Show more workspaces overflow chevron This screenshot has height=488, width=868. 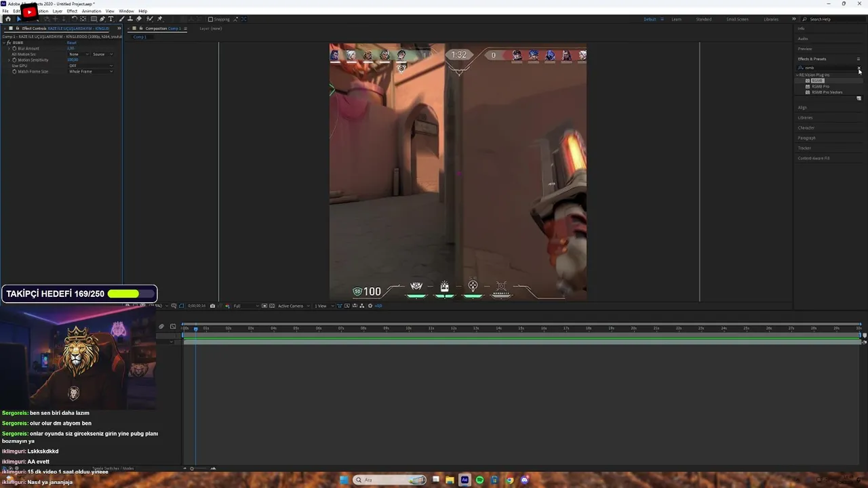pos(793,19)
